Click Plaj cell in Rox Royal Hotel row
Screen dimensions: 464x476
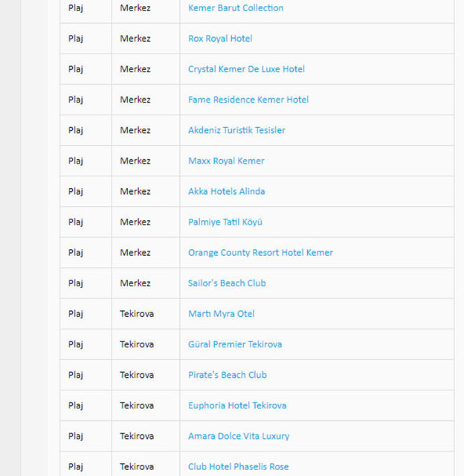tap(76, 39)
